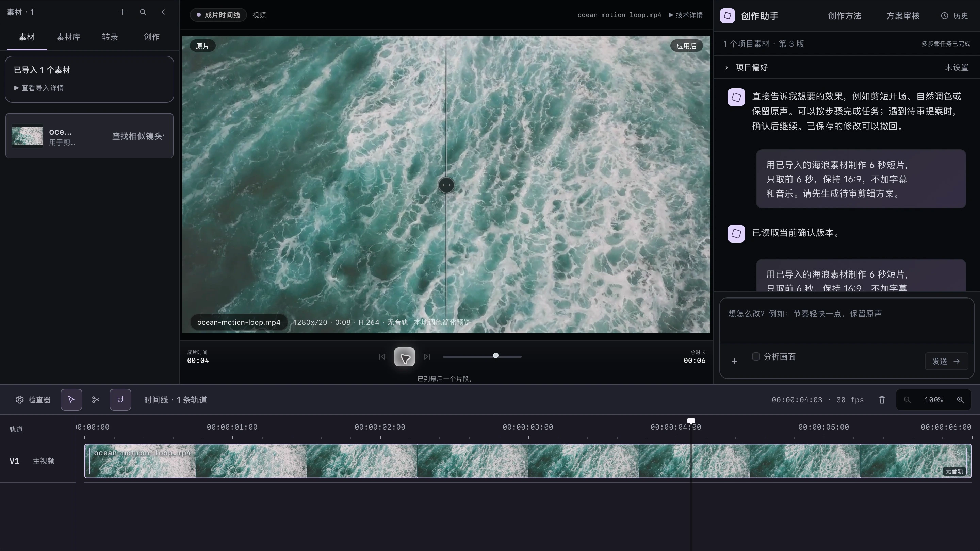Image resolution: width=980 pixels, height=551 pixels.
Task: Click the timeline playhead marker
Action: coord(691,421)
